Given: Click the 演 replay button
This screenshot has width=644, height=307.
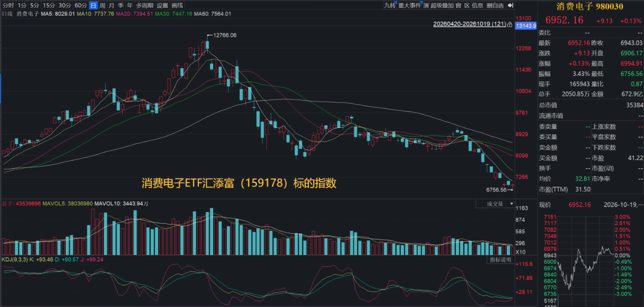Looking at the screenshot, I should pyautogui.click(x=426, y=5).
